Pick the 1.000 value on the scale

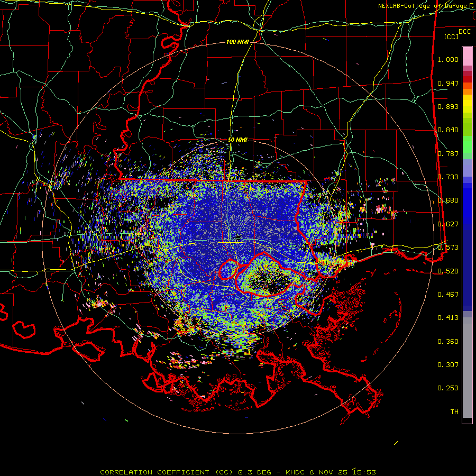tap(448, 59)
